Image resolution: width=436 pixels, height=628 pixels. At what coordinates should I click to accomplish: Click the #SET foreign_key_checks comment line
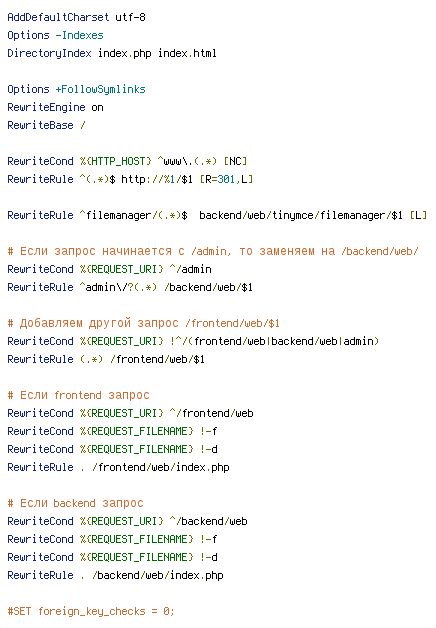(91, 612)
